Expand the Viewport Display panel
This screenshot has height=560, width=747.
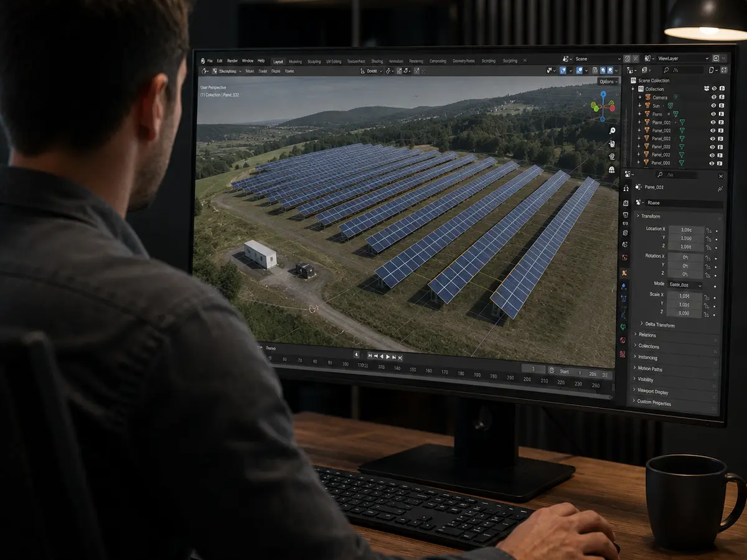pyautogui.click(x=651, y=391)
